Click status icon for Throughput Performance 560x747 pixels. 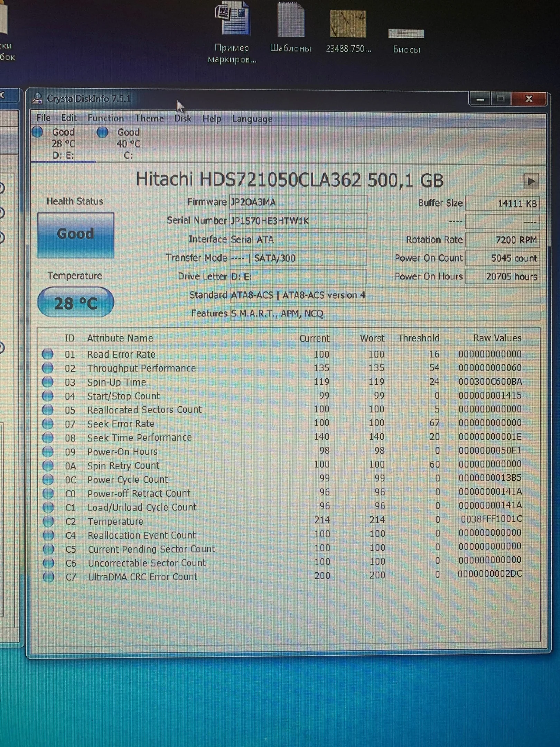[48, 368]
